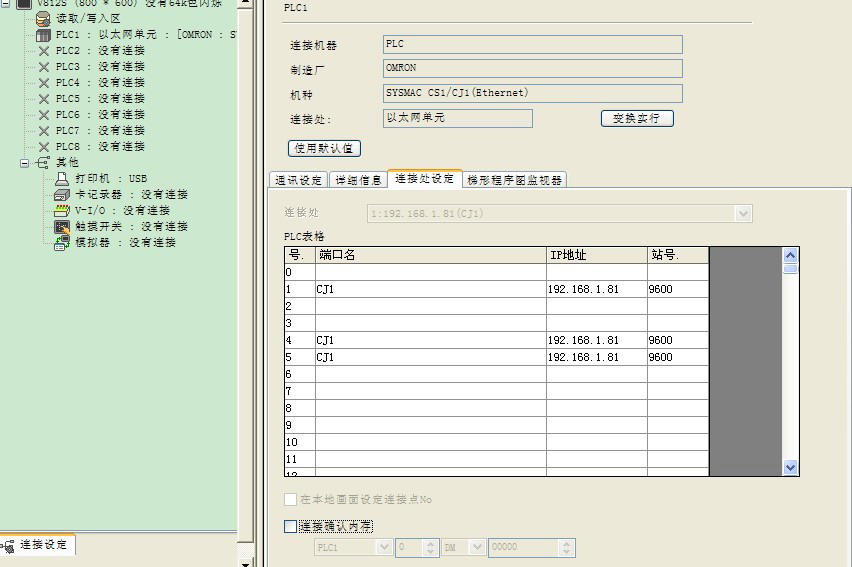Select the 模拟器 simulator icon
852x567 pixels.
[x=62, y=242]
